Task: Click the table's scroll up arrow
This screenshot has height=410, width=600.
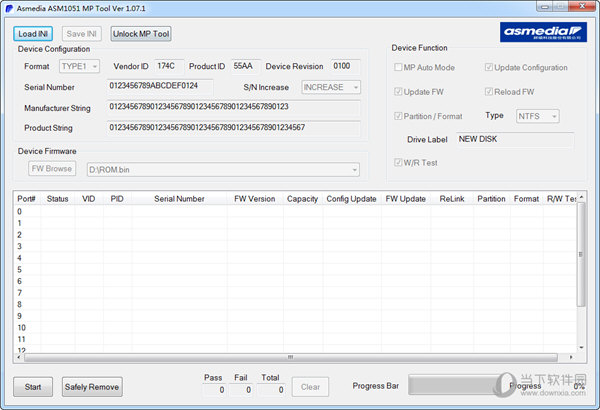Action: coord(581,197)
